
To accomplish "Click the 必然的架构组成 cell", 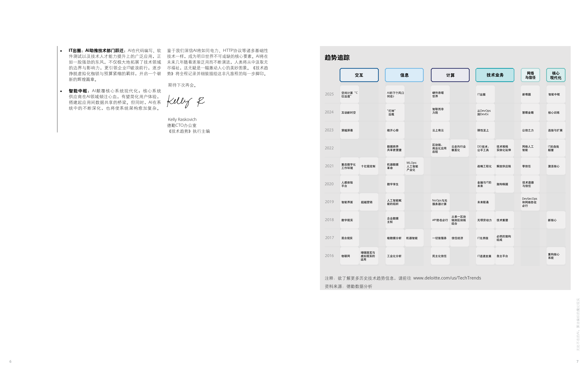I will 505,238.
